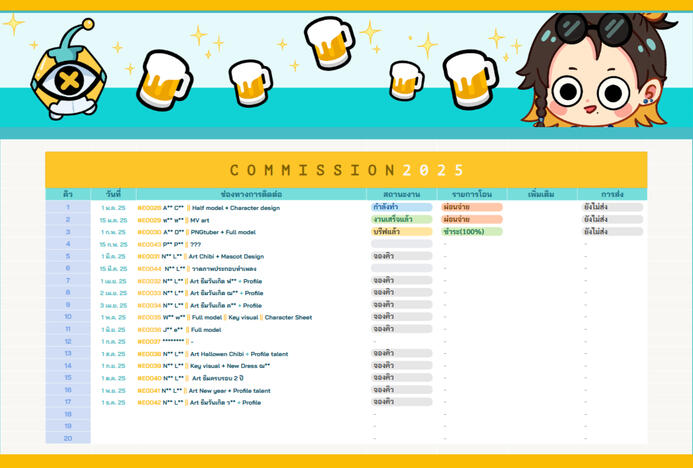The image size is (693, 468).
Task: Click the smallest beer mug in the banner
Action: click(406, 80)
